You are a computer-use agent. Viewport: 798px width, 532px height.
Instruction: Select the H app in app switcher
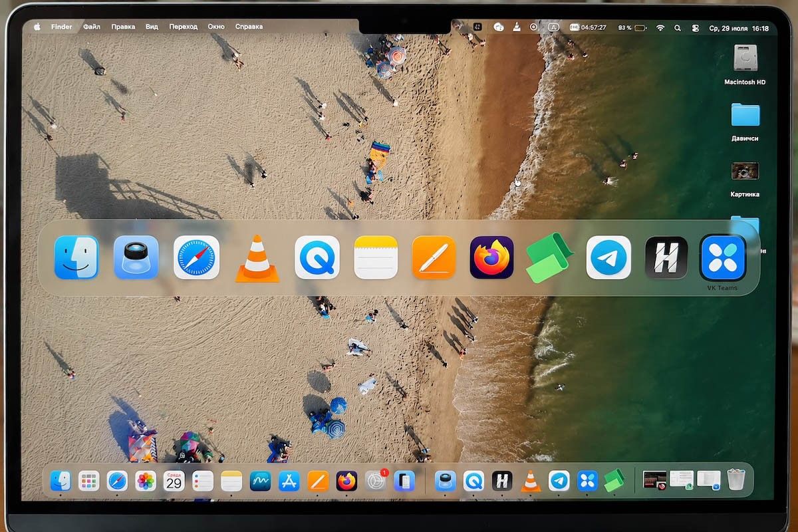coord(666,257)
